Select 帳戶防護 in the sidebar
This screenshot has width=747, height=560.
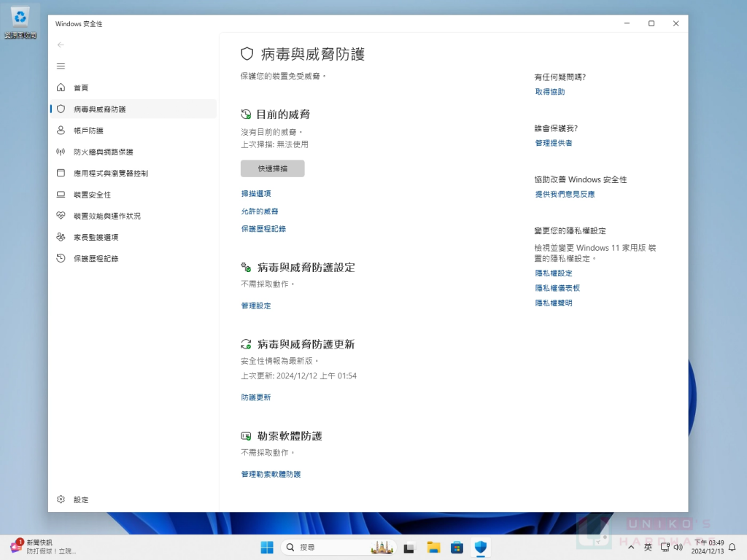coord(133,131)
